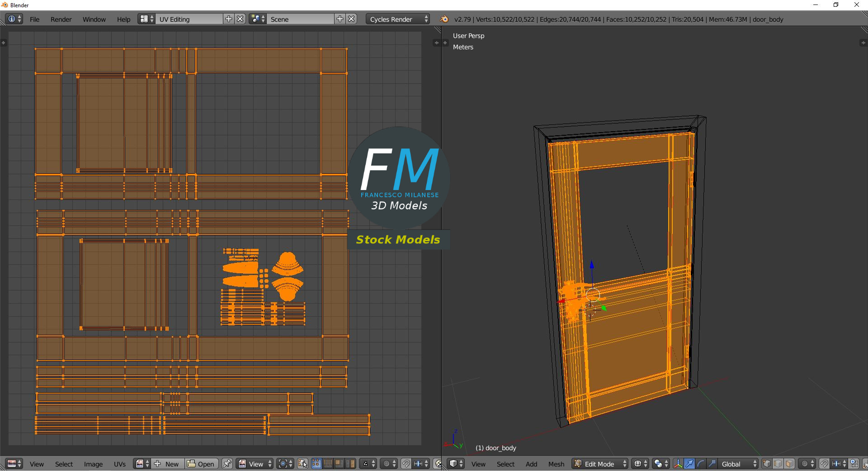Browse screen layouts next to UV Editing
Image resolution: width=868 pixels, height=471 pixels.
pos(146,19)
